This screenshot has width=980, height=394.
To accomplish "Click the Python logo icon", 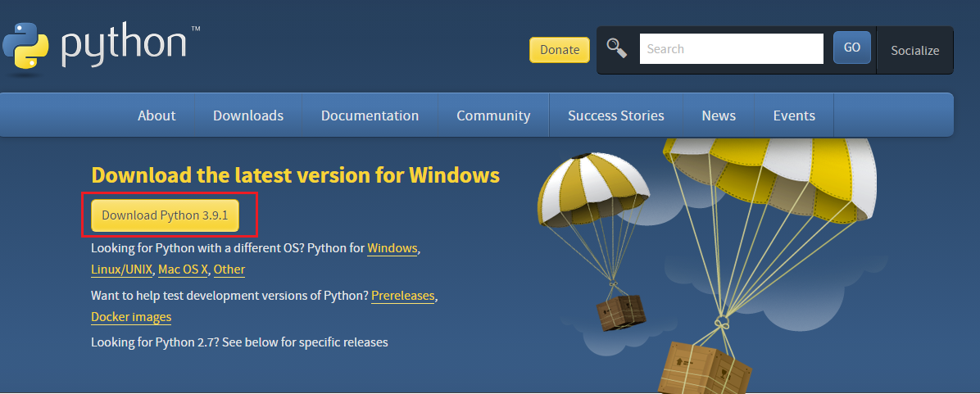I will point(25,45).
